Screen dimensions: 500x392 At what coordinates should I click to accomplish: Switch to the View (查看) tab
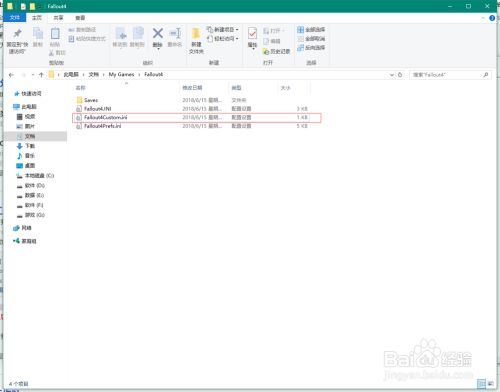click(80, 18)
